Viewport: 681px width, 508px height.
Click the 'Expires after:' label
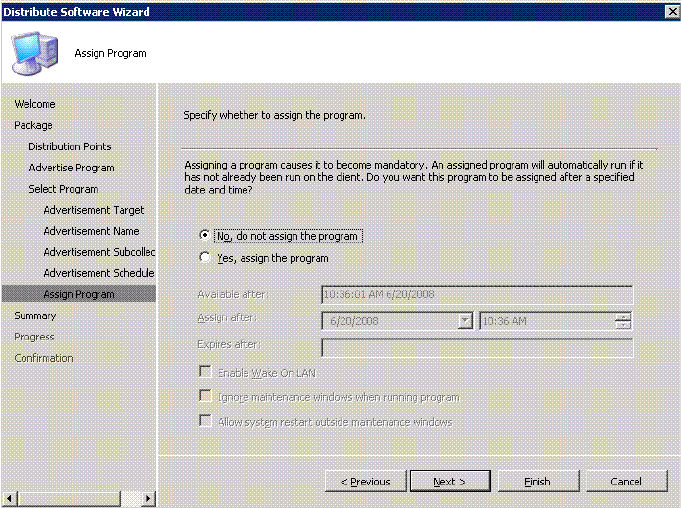tap(229, 344)
